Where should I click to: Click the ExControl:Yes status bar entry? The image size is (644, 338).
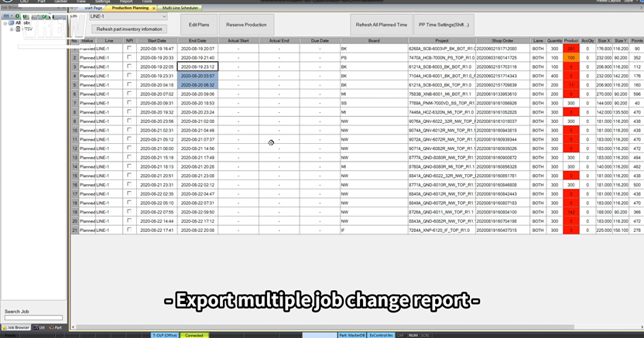(381, 335)
